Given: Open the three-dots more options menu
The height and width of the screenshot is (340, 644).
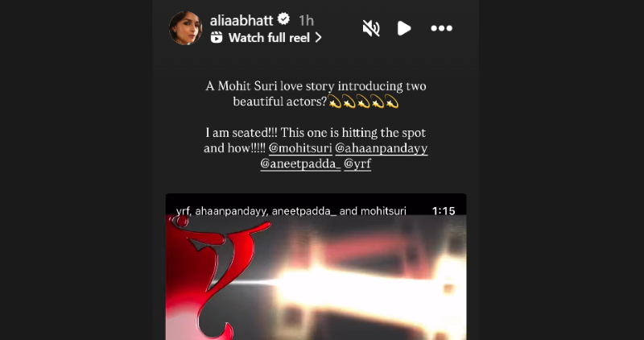Looking at the screenshot, I should [x=441, y=28].
